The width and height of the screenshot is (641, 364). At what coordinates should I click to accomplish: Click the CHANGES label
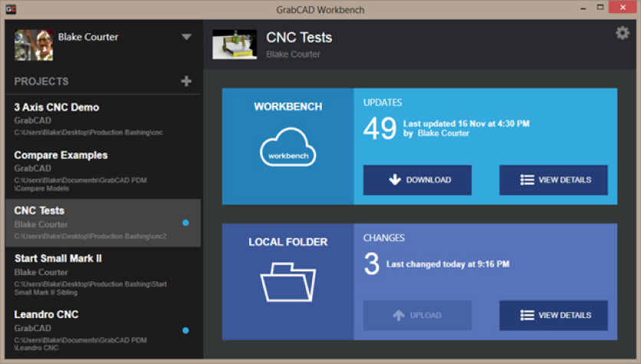[x=384, y=238]
